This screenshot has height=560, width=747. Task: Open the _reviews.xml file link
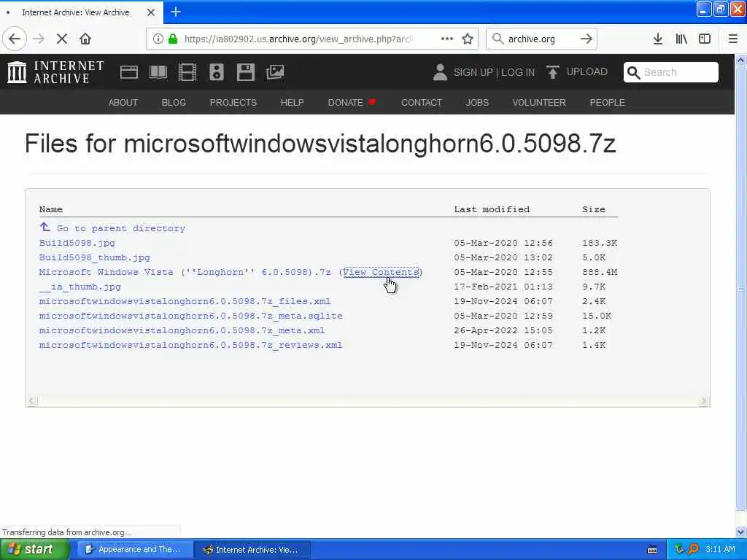click(190, 345)
